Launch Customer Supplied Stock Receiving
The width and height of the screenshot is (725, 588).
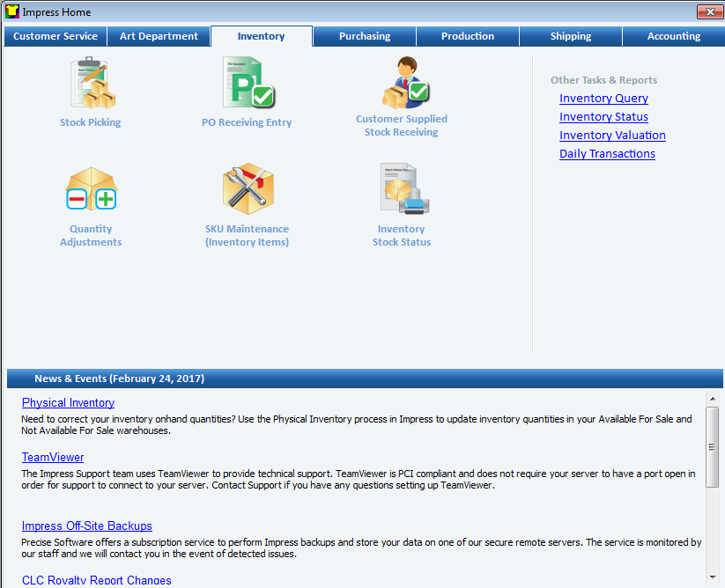point(401,92)
